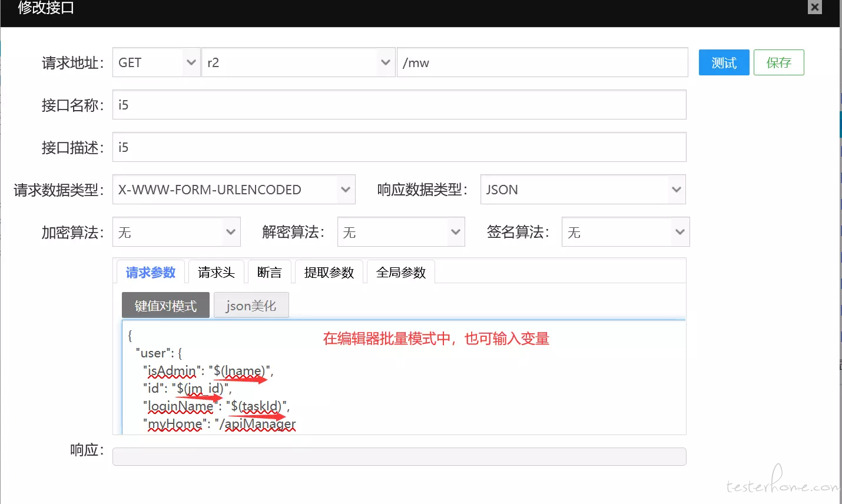The width and height of the screenshot is (842, 504).
Task: Open the 解密算法 dropdown
Action: tap(401, 232)
